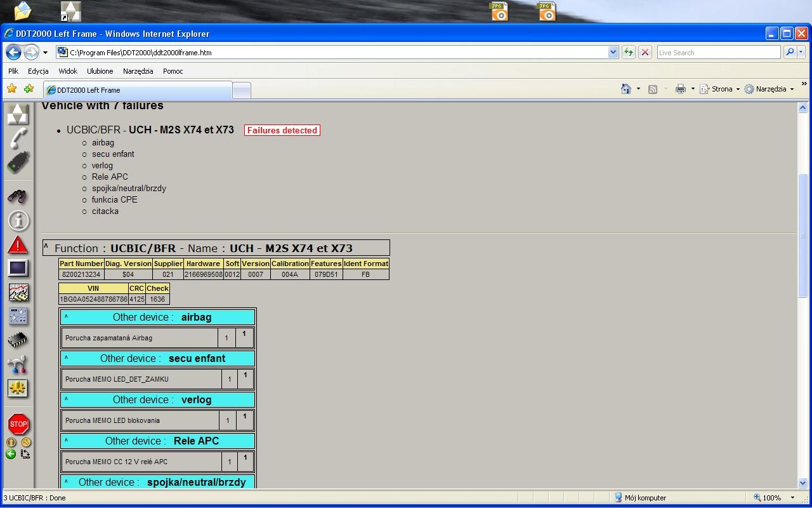The image size is (812, 508).
Task: Click the control panel dials icon
Action: tap(18, 316)
